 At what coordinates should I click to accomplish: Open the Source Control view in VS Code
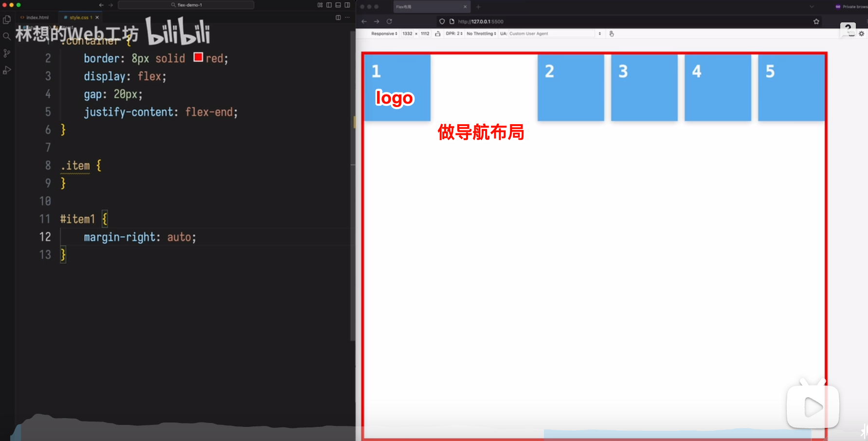(x=7, y=53)
